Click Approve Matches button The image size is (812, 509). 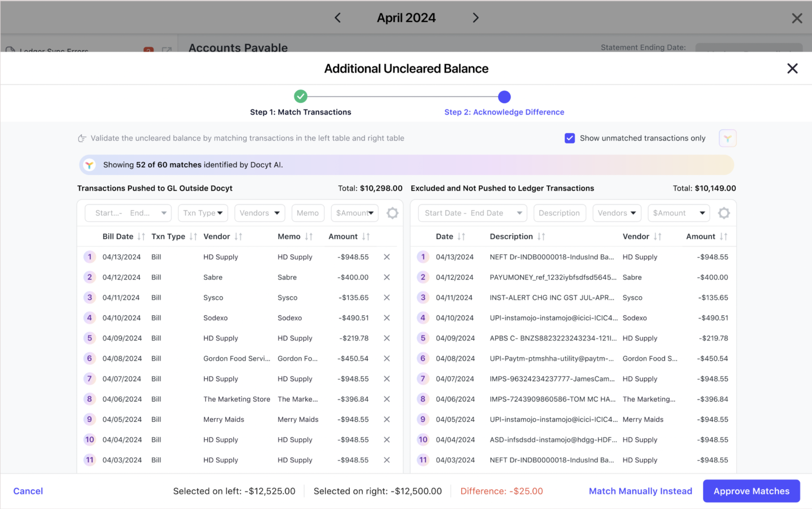(x=751, y=491)
